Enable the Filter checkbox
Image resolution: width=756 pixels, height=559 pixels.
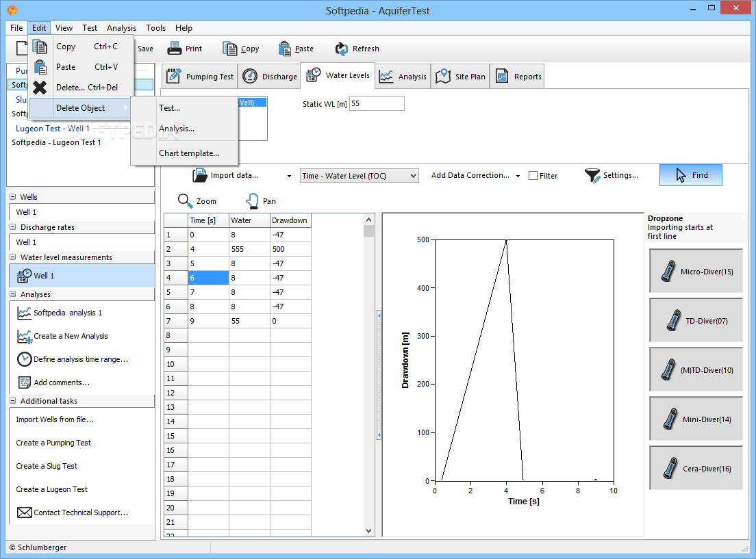pos(533,176)
